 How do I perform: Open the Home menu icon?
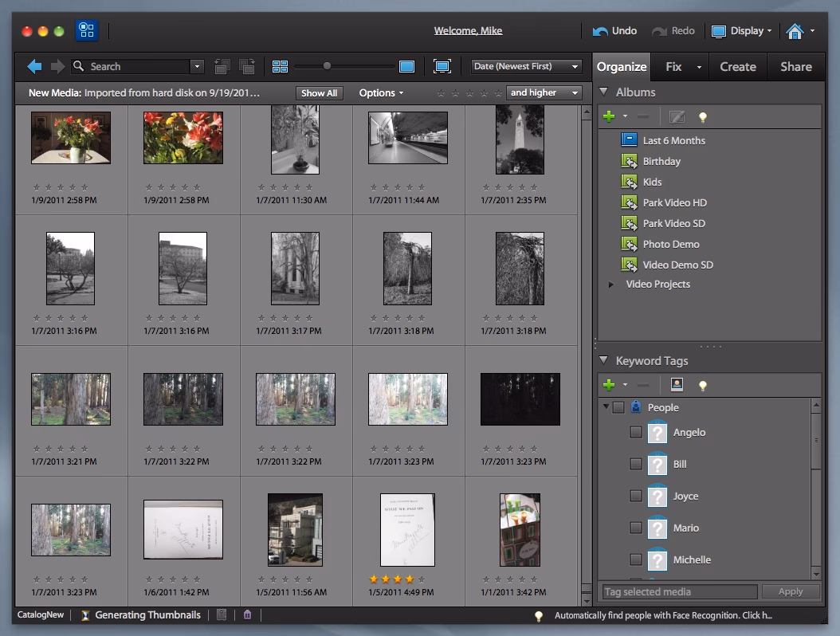pyautogui.click(x=797, y=30)
